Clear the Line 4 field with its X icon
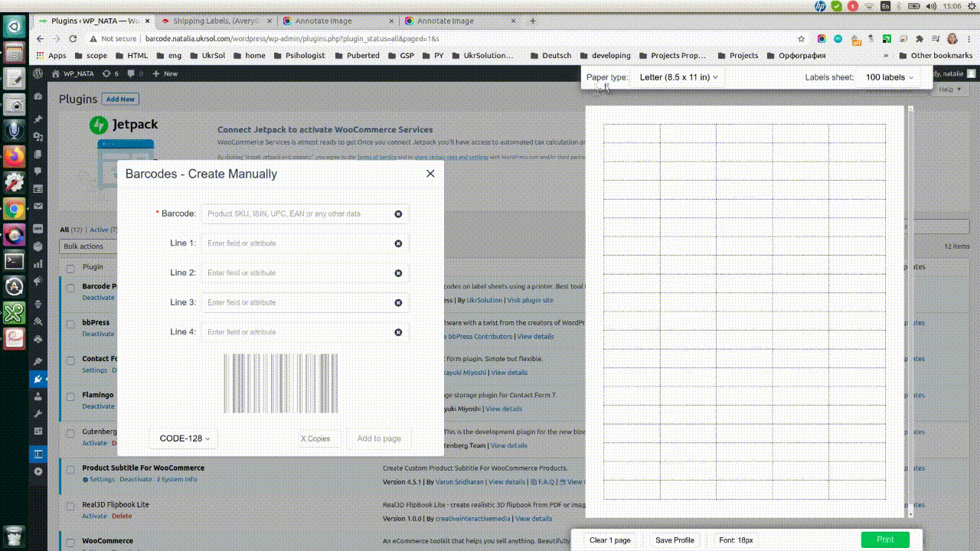The height and width of the screenshot is (551, 980). pyautogui.click(x=398, y=332)
